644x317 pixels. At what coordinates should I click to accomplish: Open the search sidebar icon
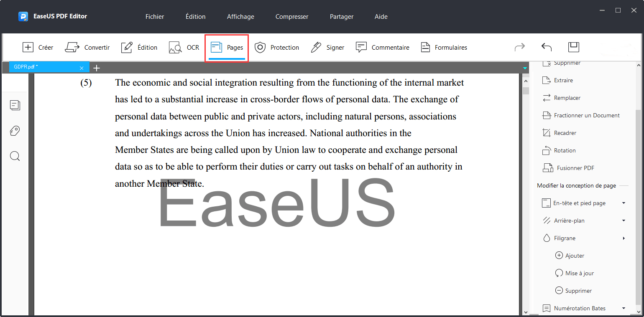pos(15,156)
